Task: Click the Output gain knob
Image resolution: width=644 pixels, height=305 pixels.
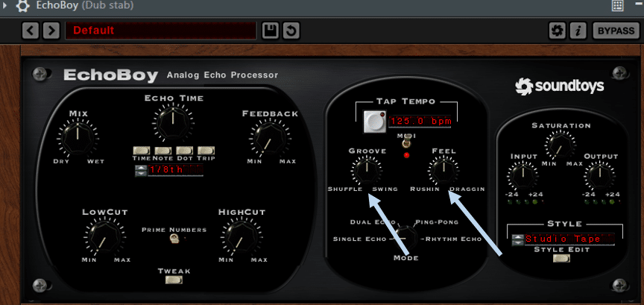Action: pos(599,175)
